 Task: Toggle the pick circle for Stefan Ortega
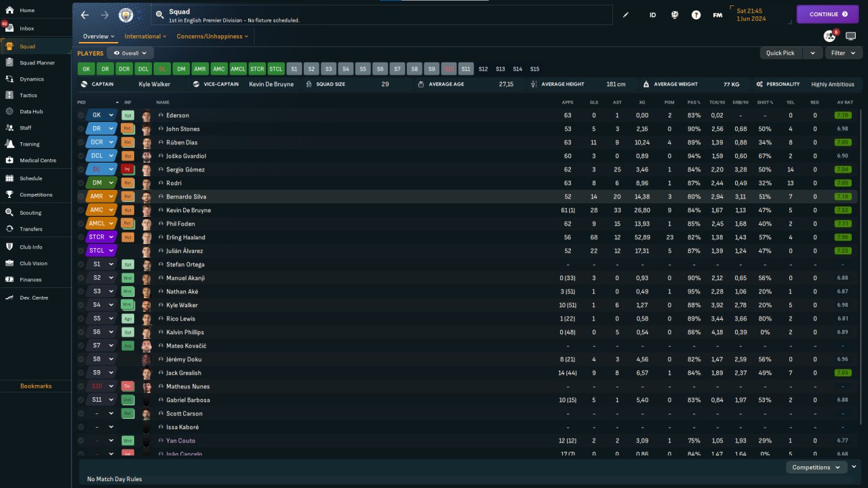[x=81, y=264]
